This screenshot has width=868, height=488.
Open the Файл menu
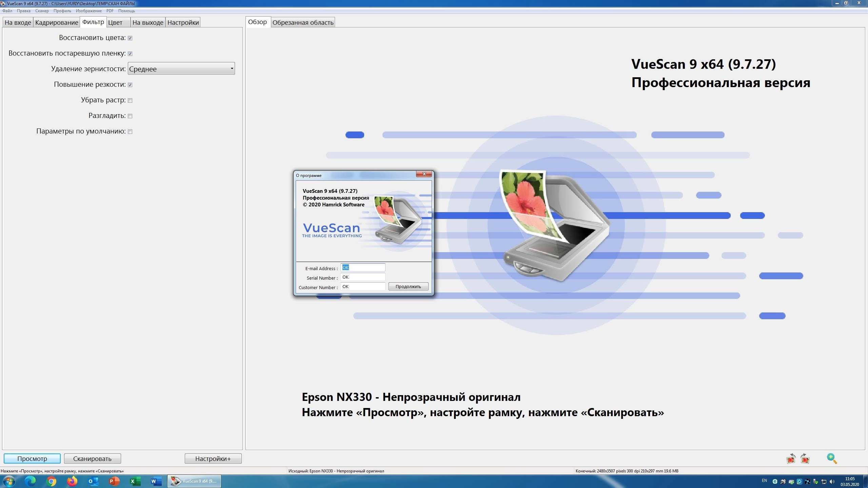click(7, 11)
